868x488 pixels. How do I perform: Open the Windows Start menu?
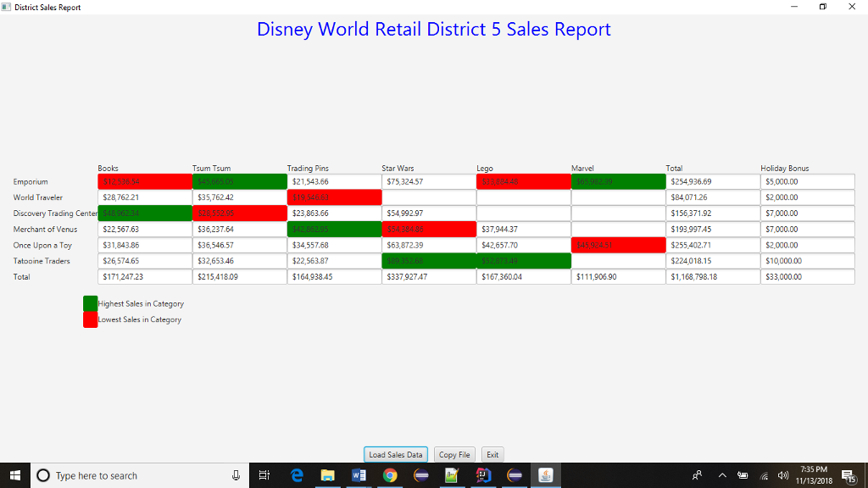point(15,475)
